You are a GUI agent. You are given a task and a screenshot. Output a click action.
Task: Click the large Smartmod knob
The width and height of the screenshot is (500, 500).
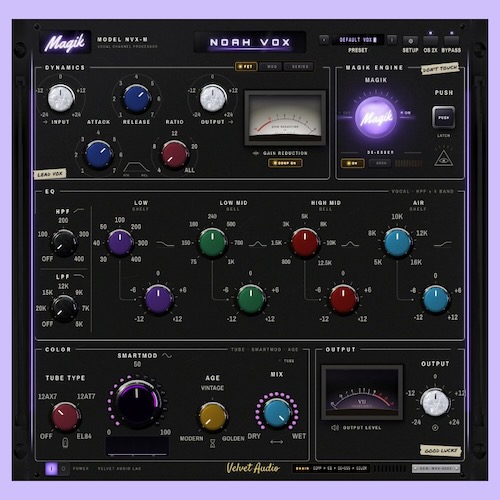tap(137, 403)
